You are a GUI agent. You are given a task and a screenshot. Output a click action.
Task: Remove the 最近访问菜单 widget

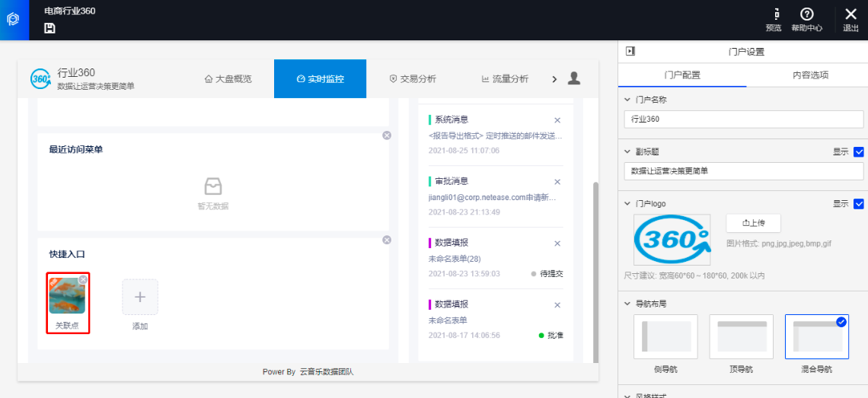point(387,135)
